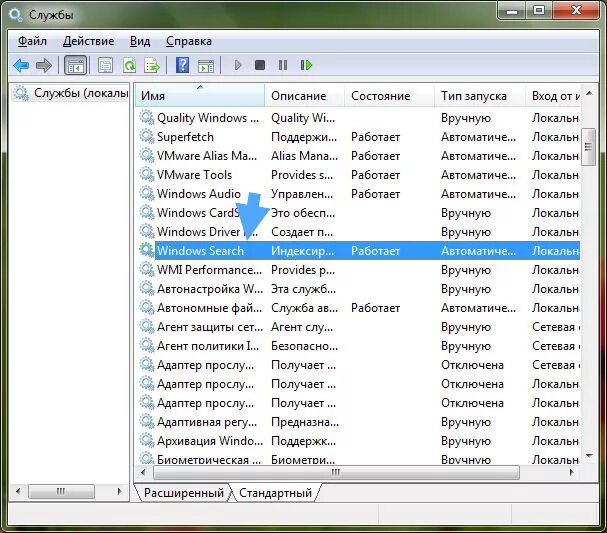Screen dimensions: 607x533
Task: Click the gear icon beside Superfetch
Action: point(147,136)
